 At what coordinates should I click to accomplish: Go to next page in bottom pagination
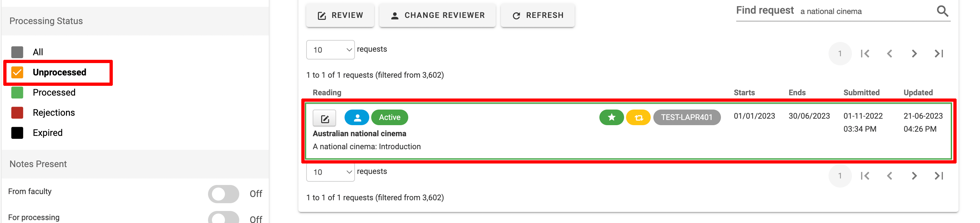click(x=914, y=176)
